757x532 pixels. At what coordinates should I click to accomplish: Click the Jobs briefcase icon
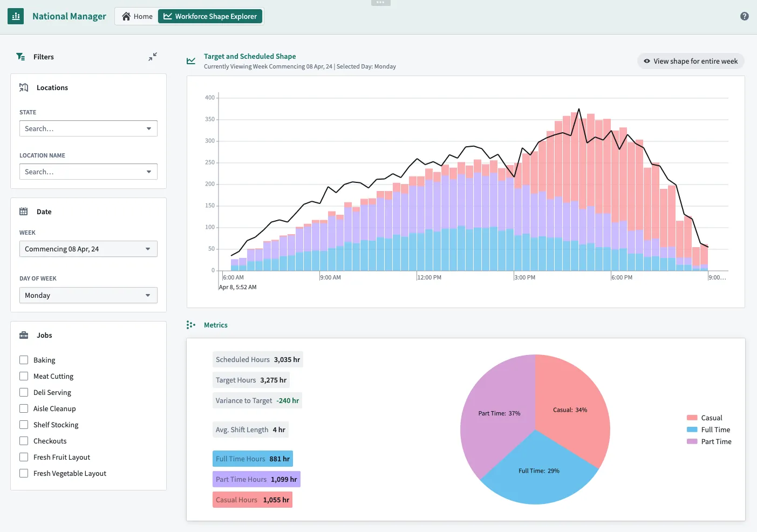click(x=24, y=335)
